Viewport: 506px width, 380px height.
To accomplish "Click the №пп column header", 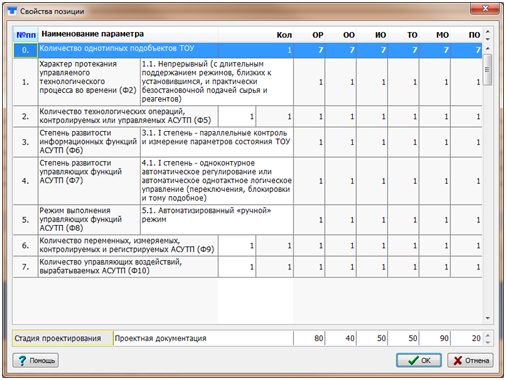I will 26,35.
